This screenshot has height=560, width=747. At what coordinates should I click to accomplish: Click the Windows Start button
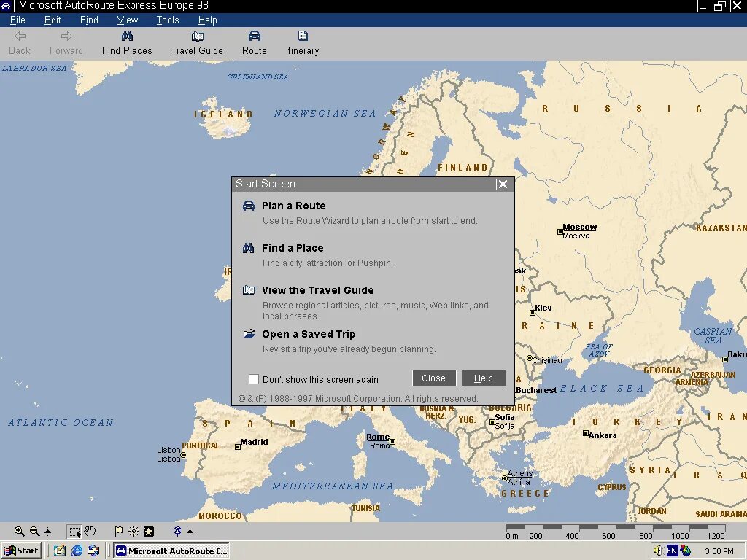(x=21, y=551)
